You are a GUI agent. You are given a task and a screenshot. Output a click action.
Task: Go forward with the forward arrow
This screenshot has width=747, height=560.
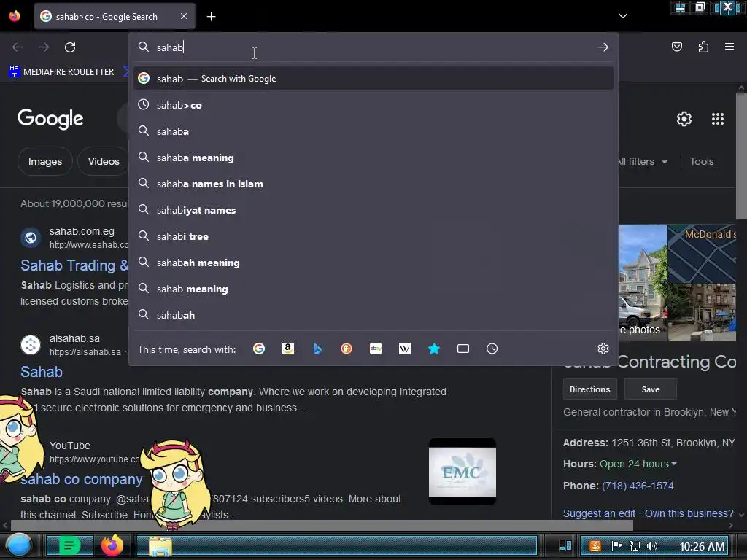click(44, 47)
